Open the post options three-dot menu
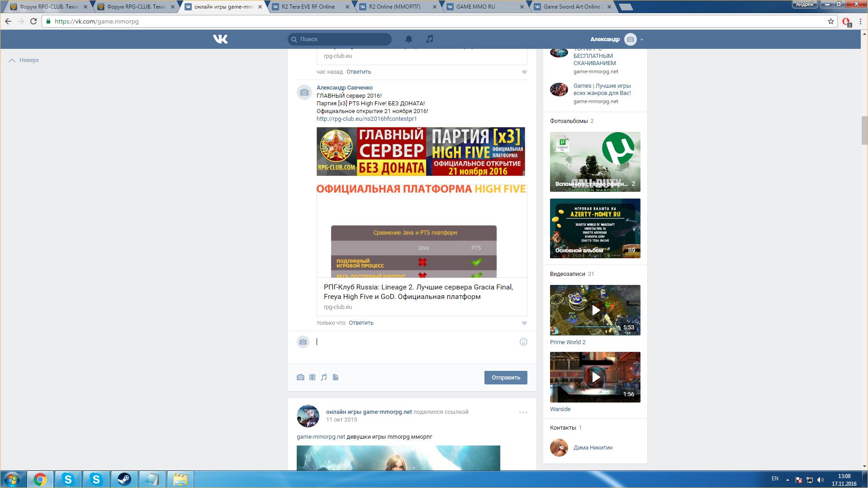 pyautogui.click(x=523, y=412)
